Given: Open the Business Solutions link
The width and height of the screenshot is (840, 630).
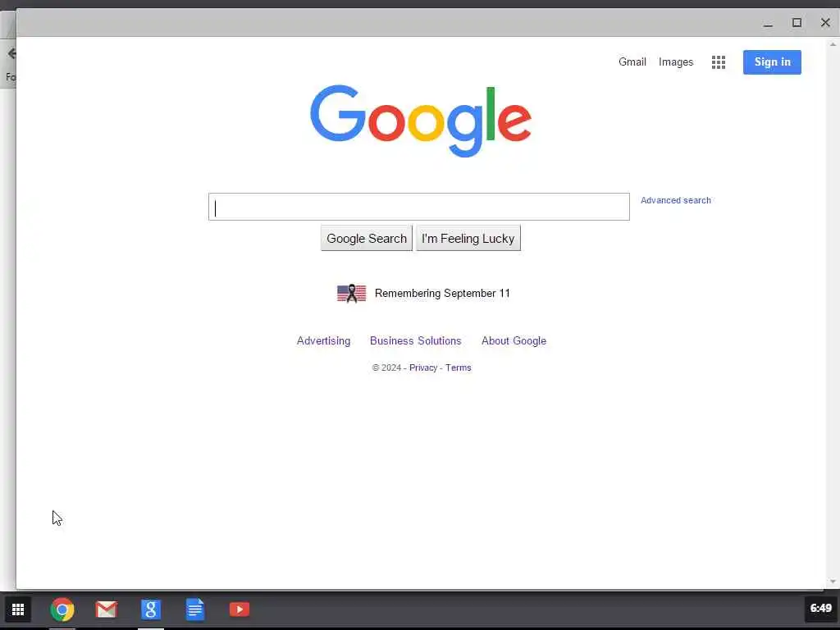Looking at the screenshot, I should tap(416, 340).
